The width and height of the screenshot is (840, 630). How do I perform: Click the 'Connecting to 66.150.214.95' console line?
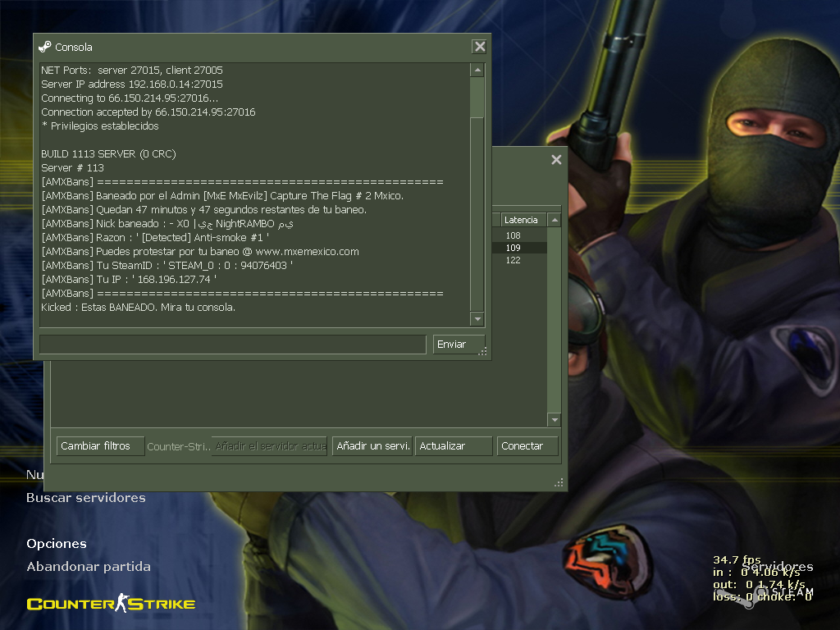(x=130, y=98)
